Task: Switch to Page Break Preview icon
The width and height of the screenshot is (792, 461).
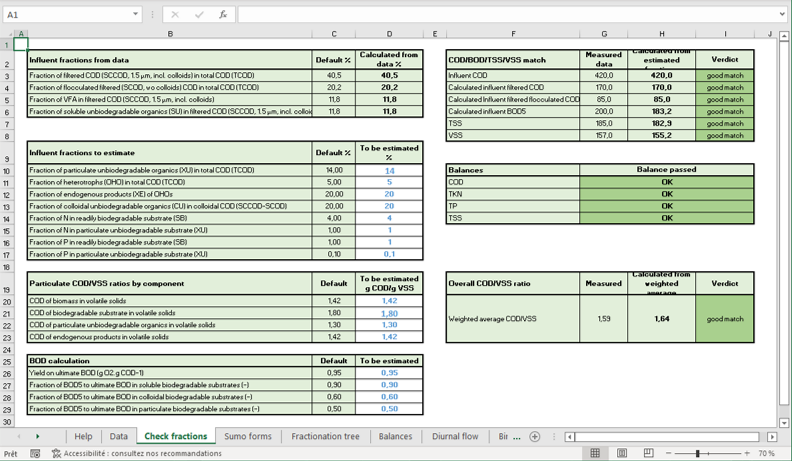Action: click(x=648, y=453)
